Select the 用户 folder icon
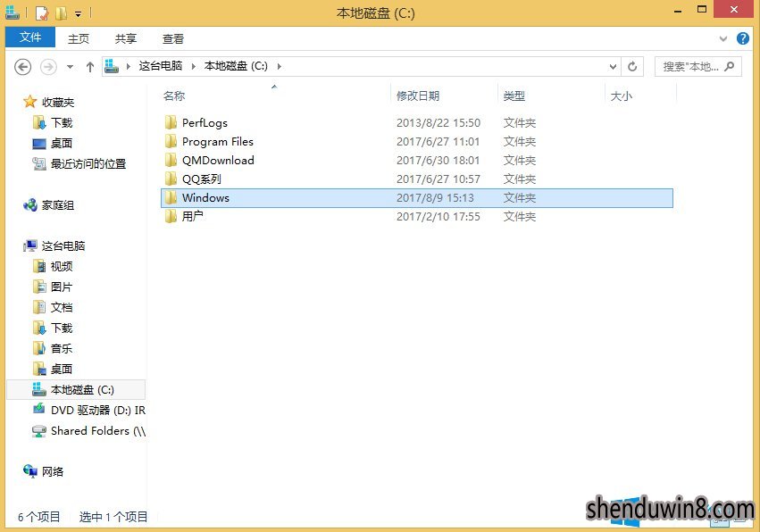 171,216
